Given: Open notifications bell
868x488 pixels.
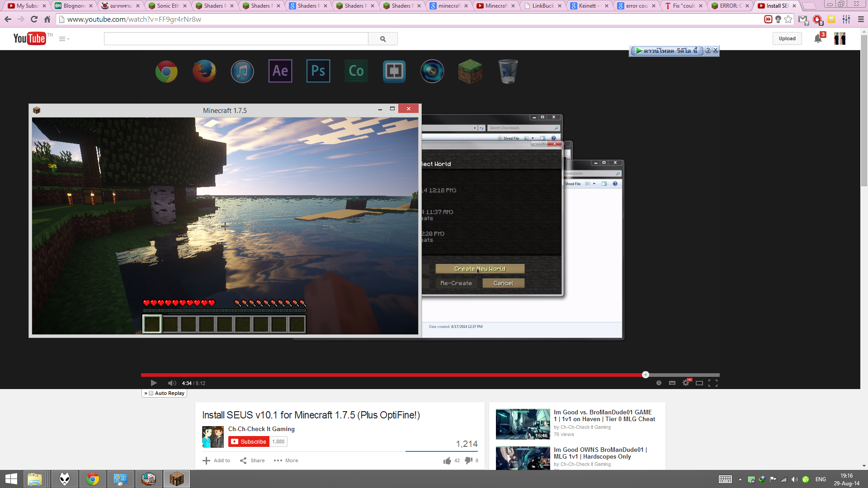Looking at the screenshot, I should click(x=818, y=39).
